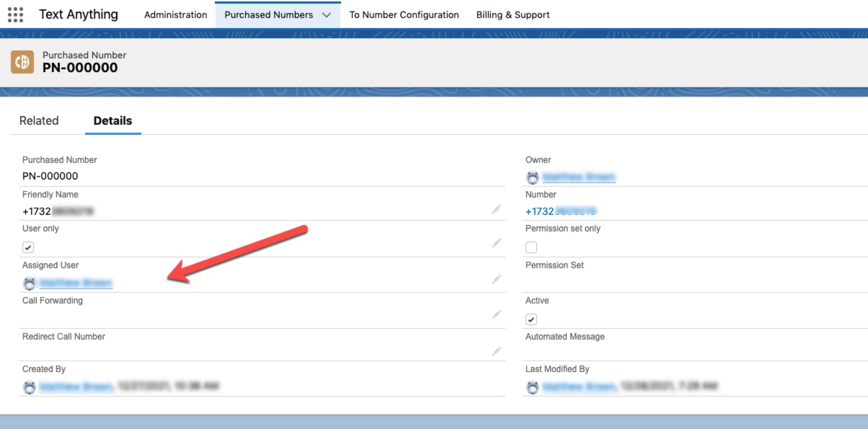Image resolution: width=868 pixels, height=429 pixels.
Task: Click the +1732 Number phone link
Action: pos(561,211)
